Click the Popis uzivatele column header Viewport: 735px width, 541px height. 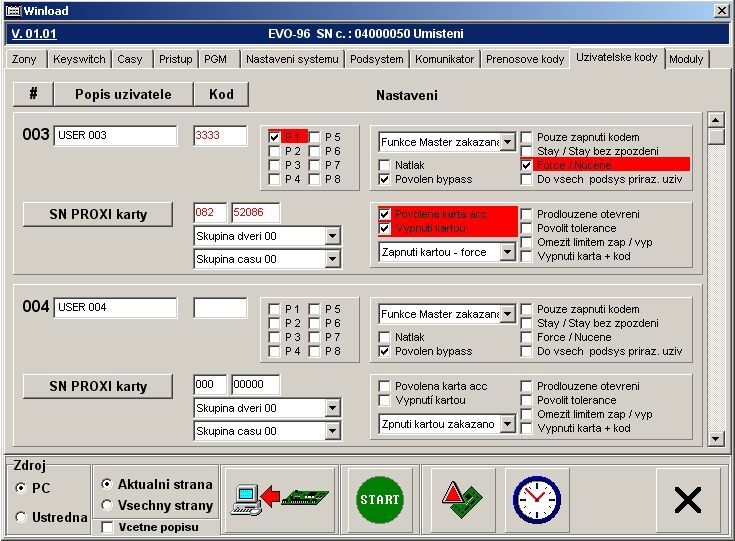122,95
